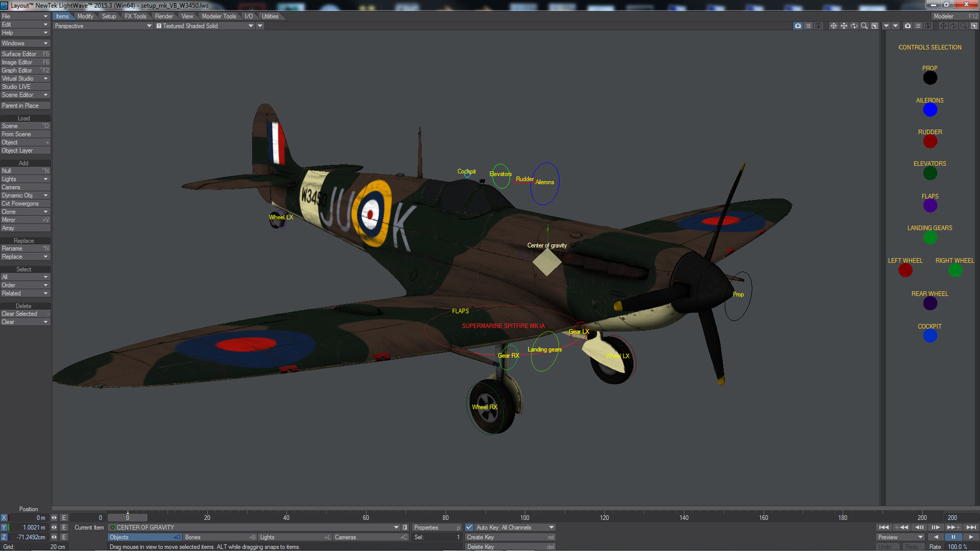
Task: Click the red RUDDER control circle
Action: tap(930, 141)
